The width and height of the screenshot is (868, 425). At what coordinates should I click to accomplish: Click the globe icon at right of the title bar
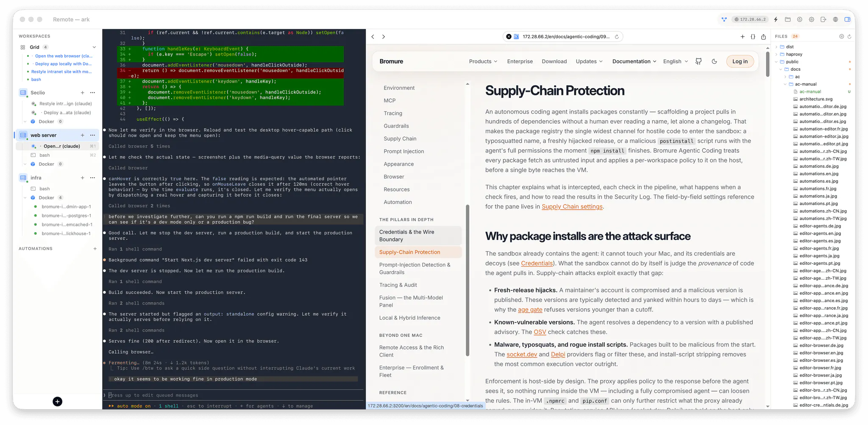pos(835,19)
